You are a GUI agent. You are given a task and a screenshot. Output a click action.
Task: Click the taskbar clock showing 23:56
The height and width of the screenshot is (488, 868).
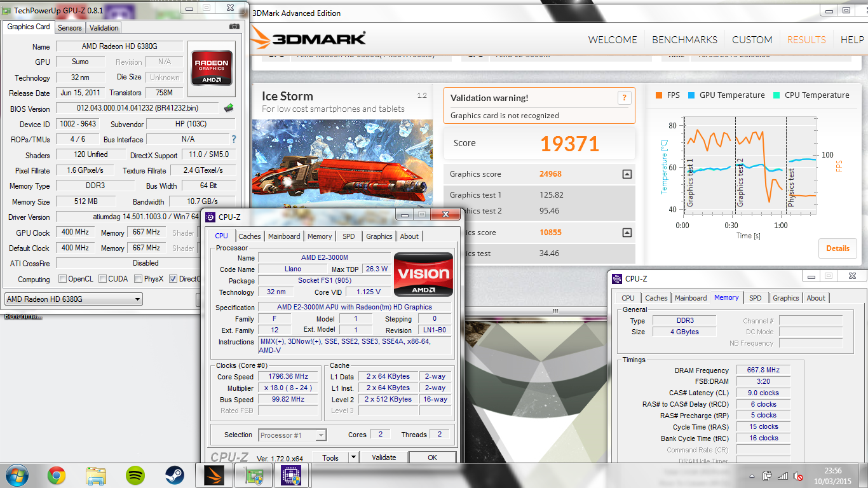coord(832,471)
